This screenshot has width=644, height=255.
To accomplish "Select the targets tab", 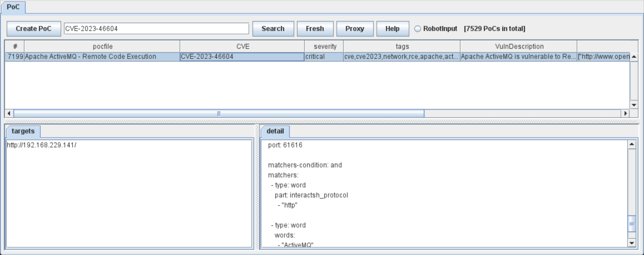I will click(x=23, y=131).
